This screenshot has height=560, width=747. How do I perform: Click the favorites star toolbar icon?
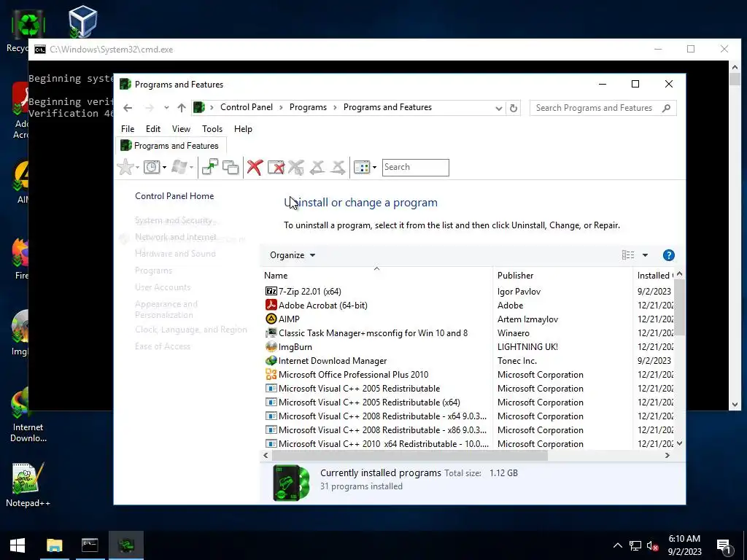tap(125, 167)
